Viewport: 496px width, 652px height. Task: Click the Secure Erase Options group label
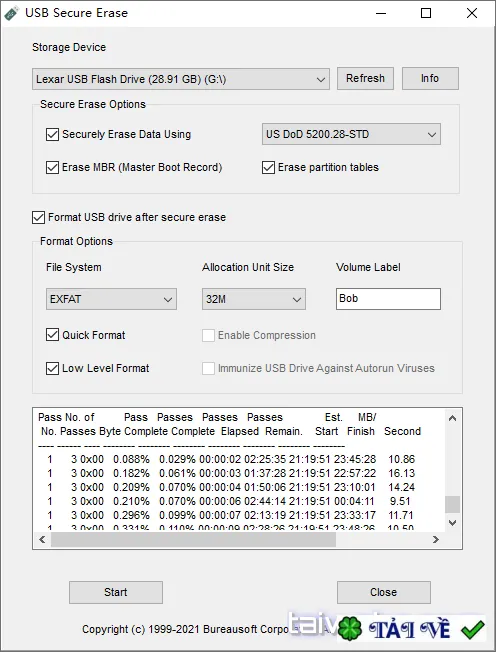tap(93, 104)
